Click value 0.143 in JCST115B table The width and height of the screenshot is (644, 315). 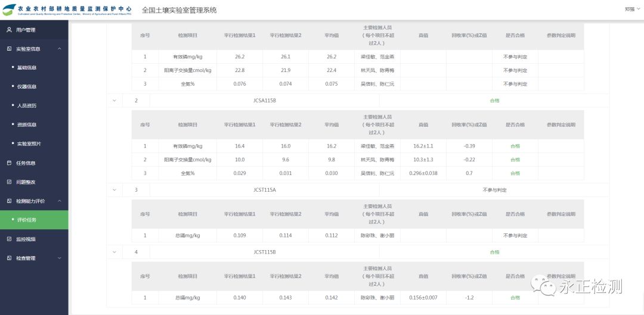tap(286, 297)
